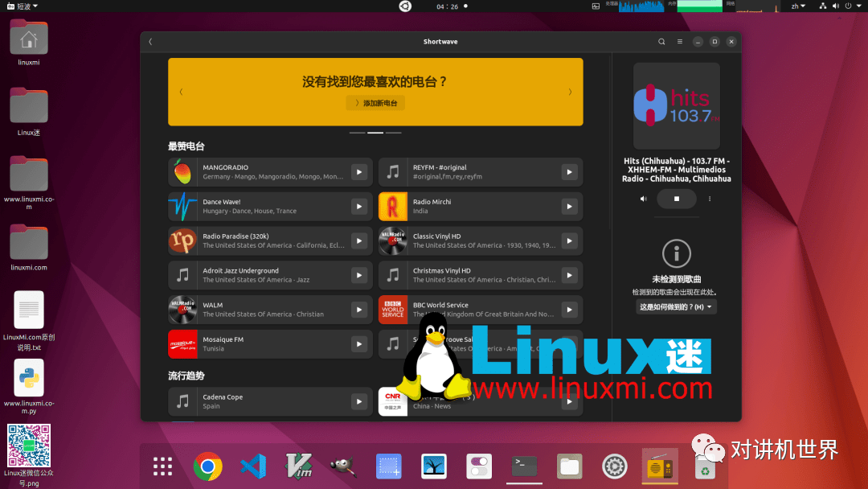Select the linuxmi.com desktop folder
The width and height of the screenshot is (868, 489).
point(29,247)
